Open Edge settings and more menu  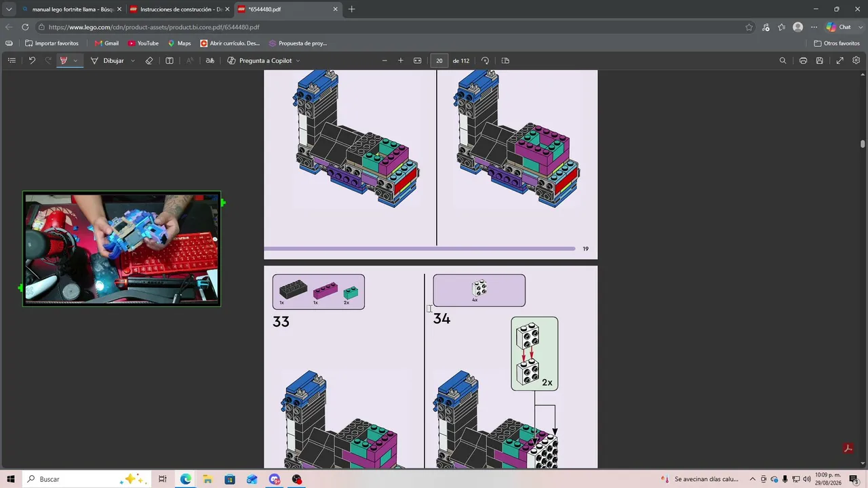coord(814,27)
